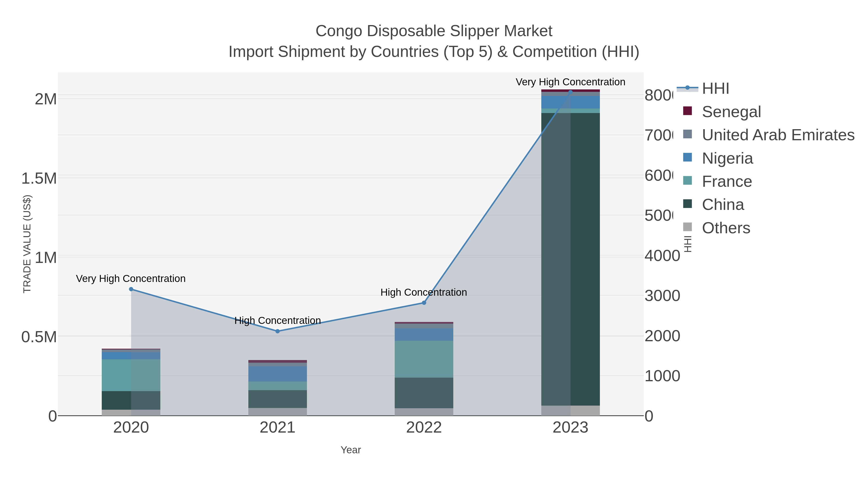Click the Nigeria blue legend swatch
The image size is (868, 488).
click(x=687, y=157)
